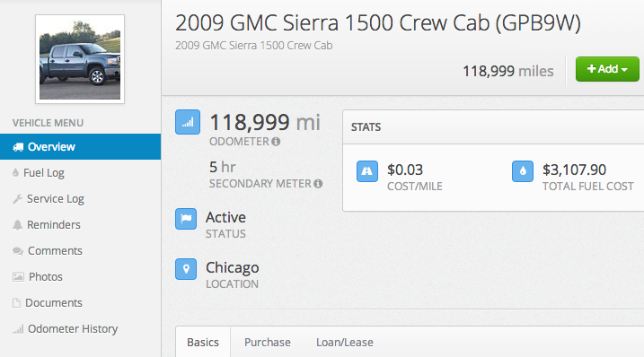
Task: Click the odometer info circle icon
Action: (276, 142)
